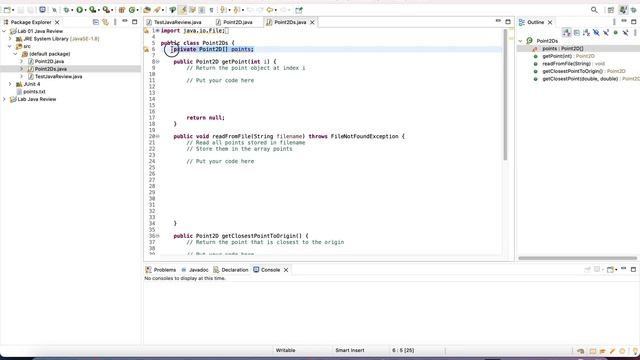640x360 pixels.
Task: Click the editor vertical scrollbar
Action: click(505, 95)
